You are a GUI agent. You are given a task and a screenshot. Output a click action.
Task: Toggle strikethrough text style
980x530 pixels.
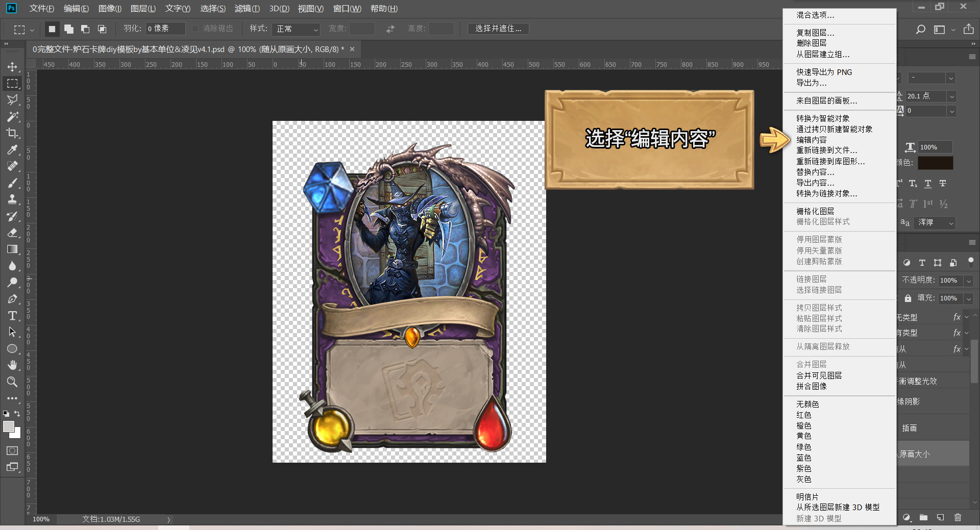pos(943,184)
